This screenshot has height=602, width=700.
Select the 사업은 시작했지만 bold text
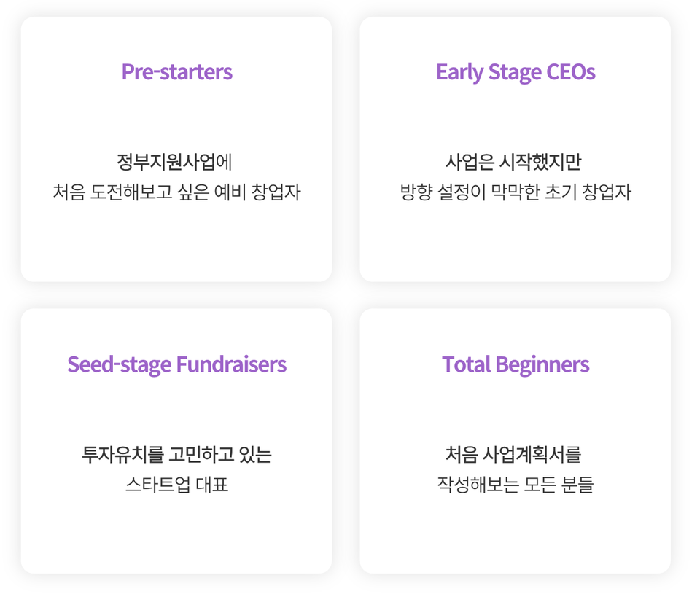pos(513,162)
